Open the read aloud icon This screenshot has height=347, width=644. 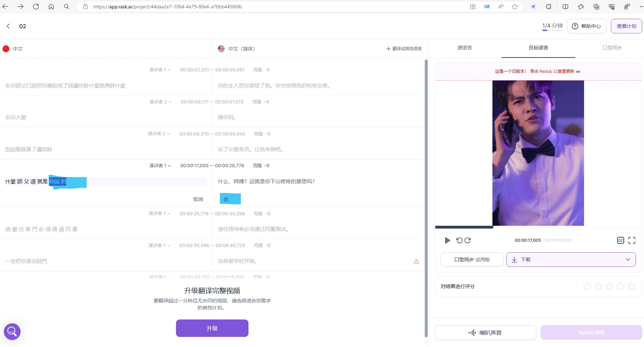tap(501, 7)
